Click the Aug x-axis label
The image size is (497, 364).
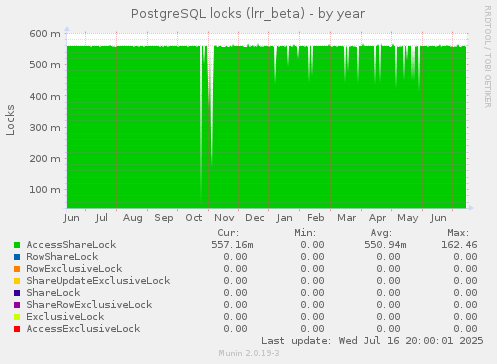coord(133,218)
